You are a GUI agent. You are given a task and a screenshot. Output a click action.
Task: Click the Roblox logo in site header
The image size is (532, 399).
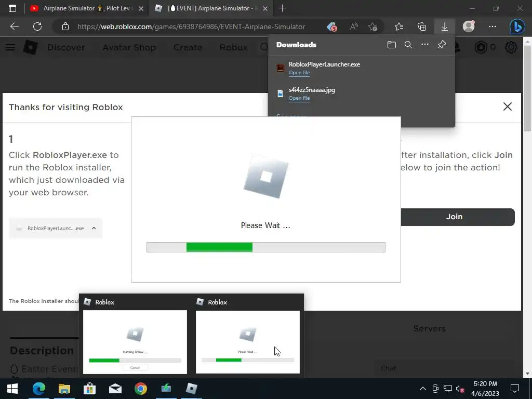(30, 47)
